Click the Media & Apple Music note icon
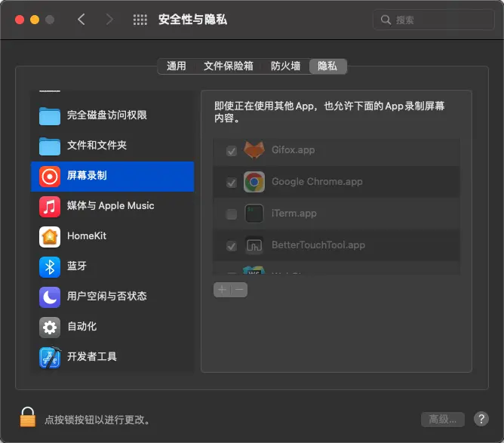 [x=50, y=207]
